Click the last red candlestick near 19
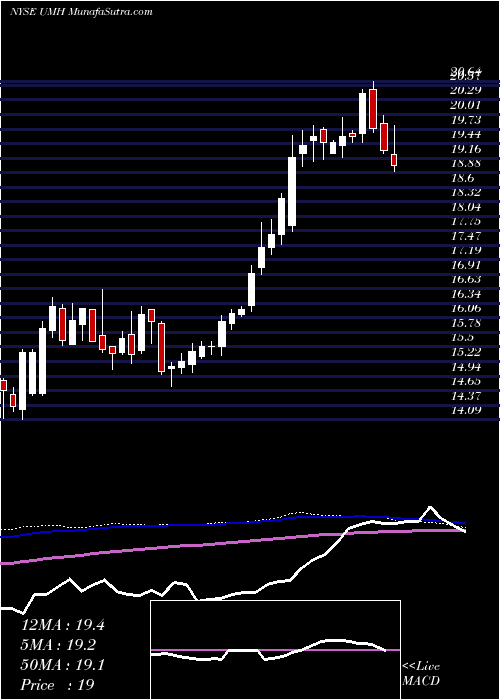 point(394,160)
